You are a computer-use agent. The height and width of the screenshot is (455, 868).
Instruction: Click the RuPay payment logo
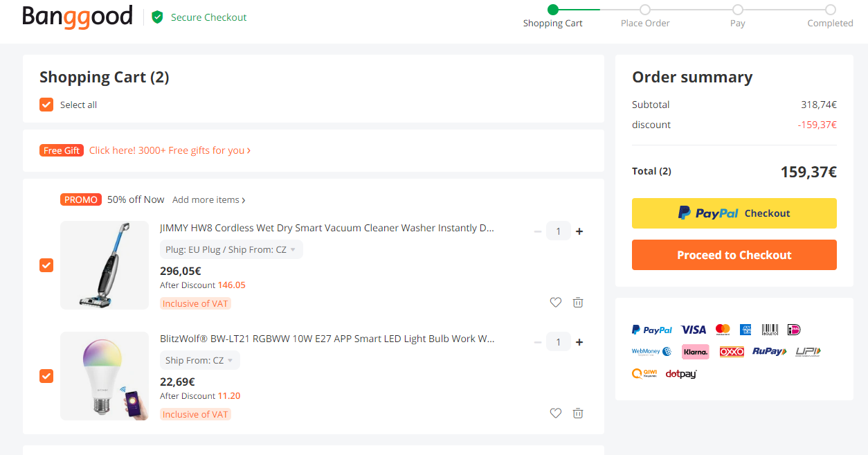coord(770,352)
